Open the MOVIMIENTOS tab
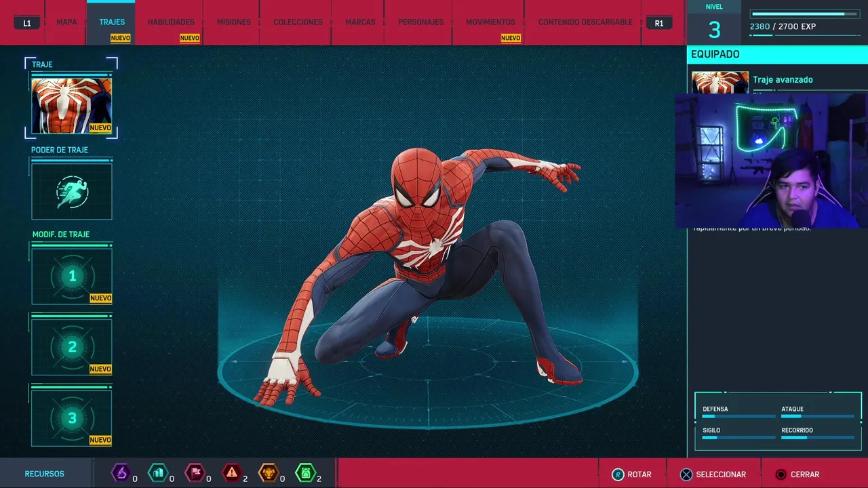This screenshot has width=868, height=488. point(490,22)
